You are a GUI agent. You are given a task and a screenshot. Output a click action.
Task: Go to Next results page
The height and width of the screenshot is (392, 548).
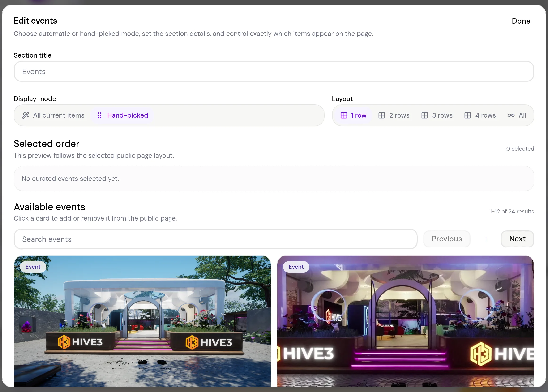point(517,239)
